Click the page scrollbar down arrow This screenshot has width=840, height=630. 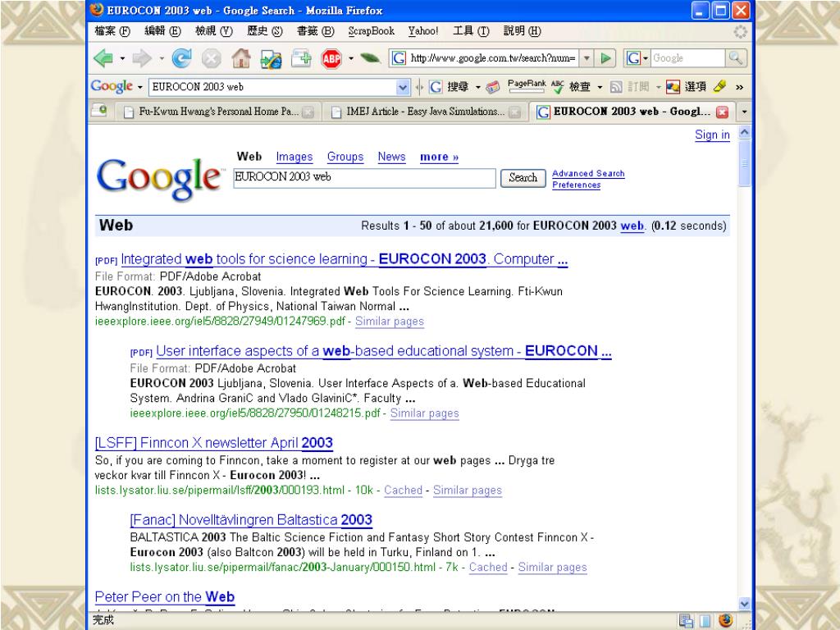(x=745, y=603)
